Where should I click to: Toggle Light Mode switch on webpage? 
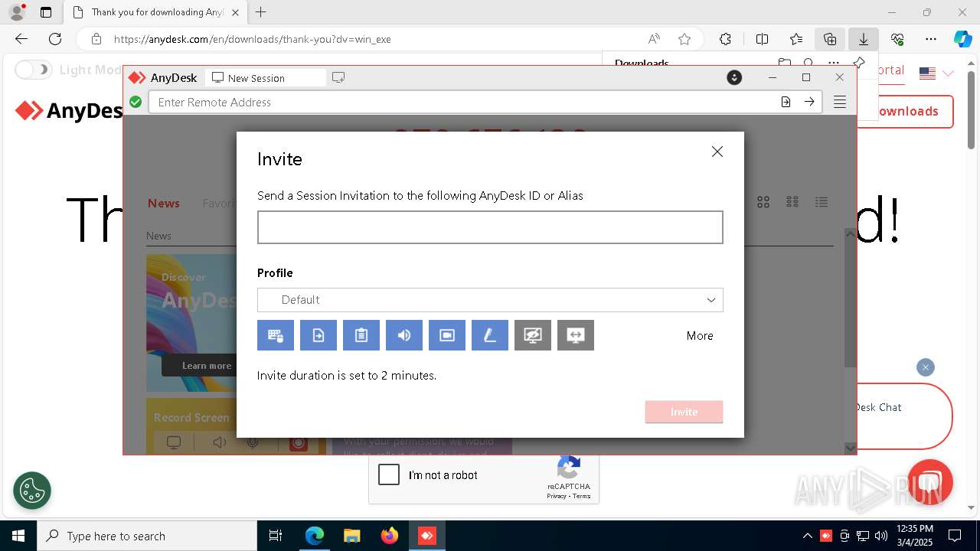pyautogui.click(x=32, y=70)
